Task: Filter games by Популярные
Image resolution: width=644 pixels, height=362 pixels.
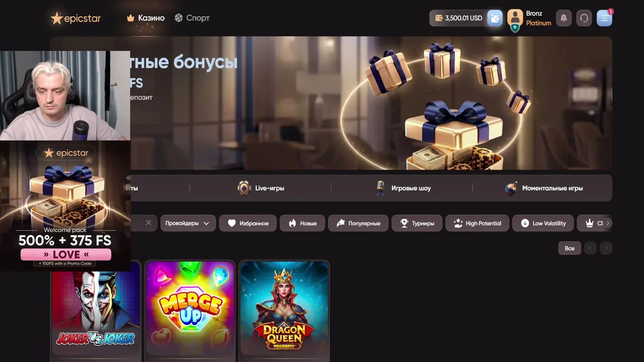Action: pos(358,223)
